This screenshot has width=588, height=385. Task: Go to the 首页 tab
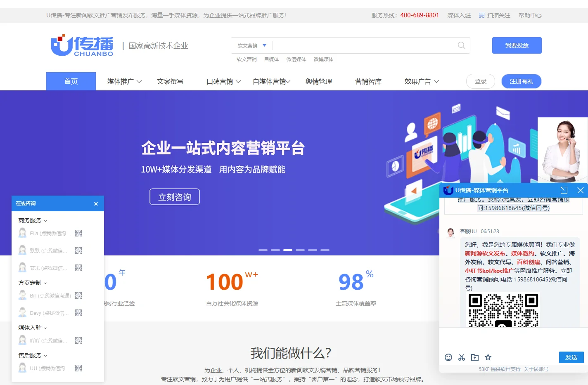point(71,81)
